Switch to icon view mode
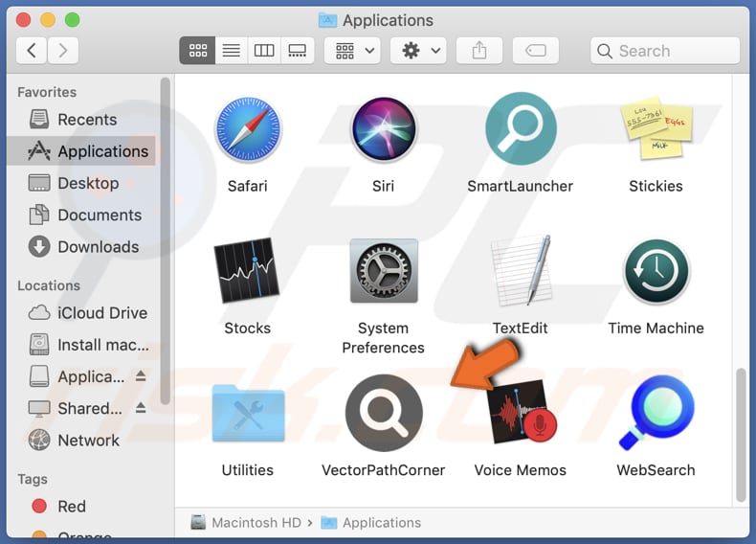This screenshot has width=756, height=544. [x=198, y=51]
